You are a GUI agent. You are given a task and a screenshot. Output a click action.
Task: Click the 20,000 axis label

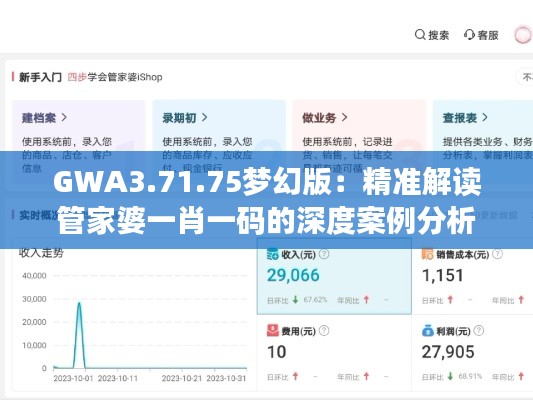pos(34,322)
